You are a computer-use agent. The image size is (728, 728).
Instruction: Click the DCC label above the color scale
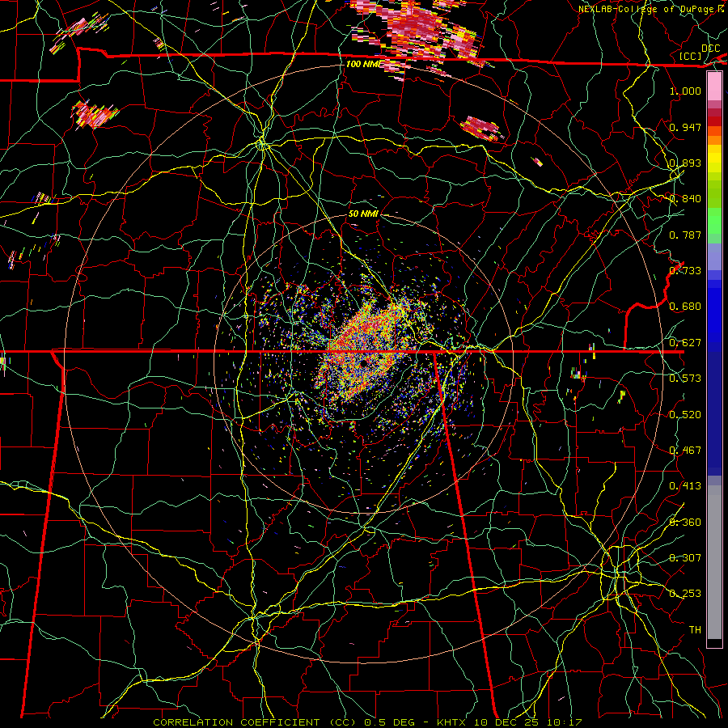710,48
